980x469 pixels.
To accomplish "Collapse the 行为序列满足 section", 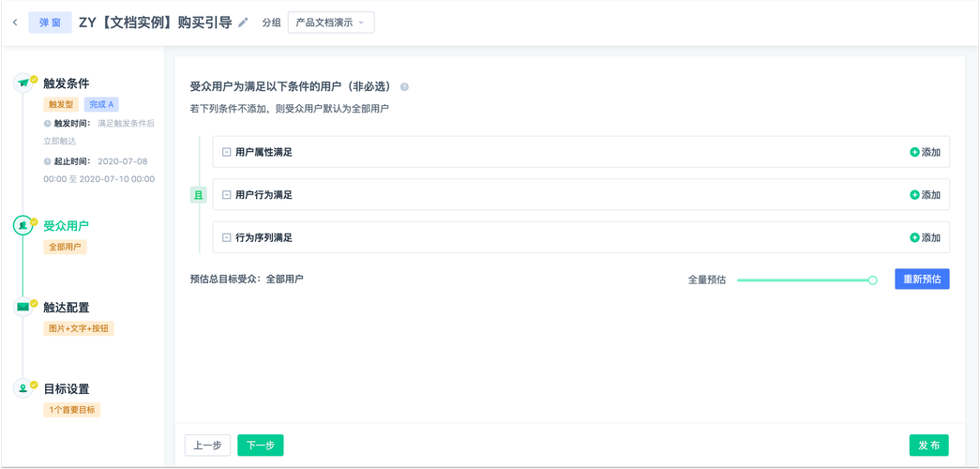I will coord(226,237).
